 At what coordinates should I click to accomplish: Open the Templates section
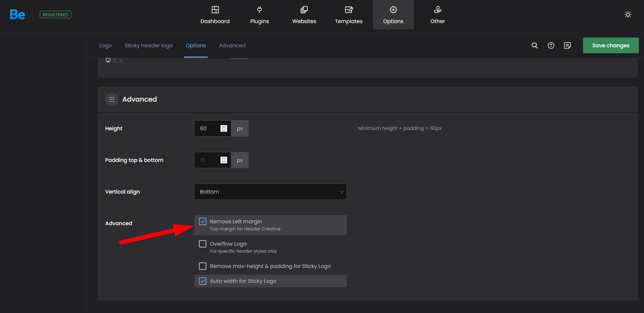click(349, 15)
